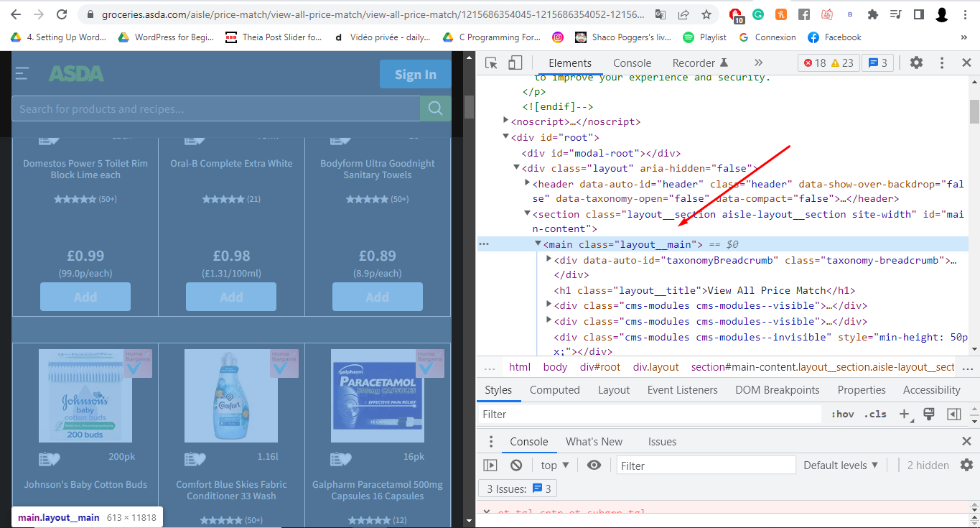Image resolution: width=980 pixels, height=528 pixels.
Task: Open Galpharm Paracetamol product image
Action: 378,396
